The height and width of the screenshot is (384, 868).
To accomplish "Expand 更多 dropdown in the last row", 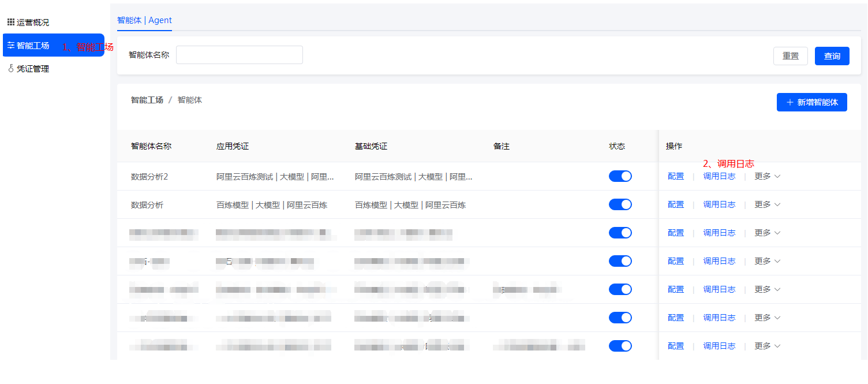I will tap(767, 346).
